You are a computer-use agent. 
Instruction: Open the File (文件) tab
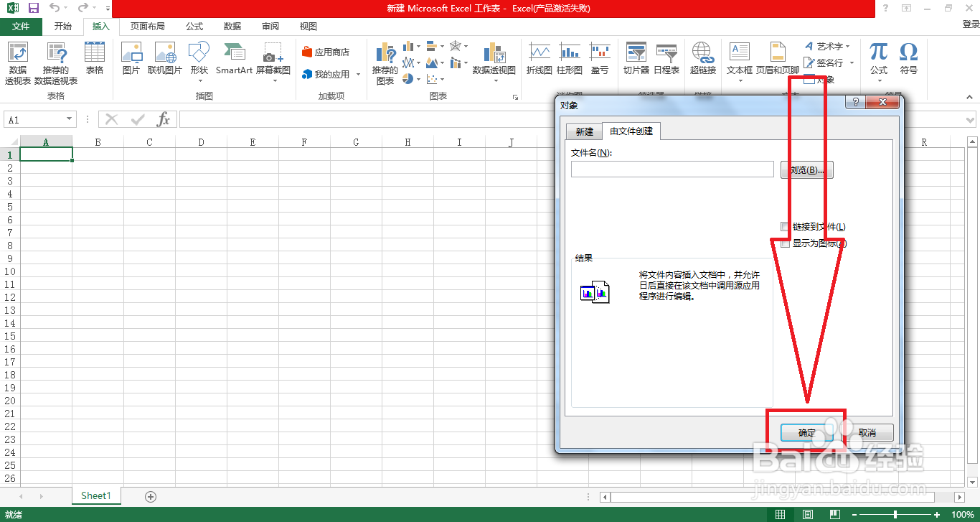click(21, 26)
